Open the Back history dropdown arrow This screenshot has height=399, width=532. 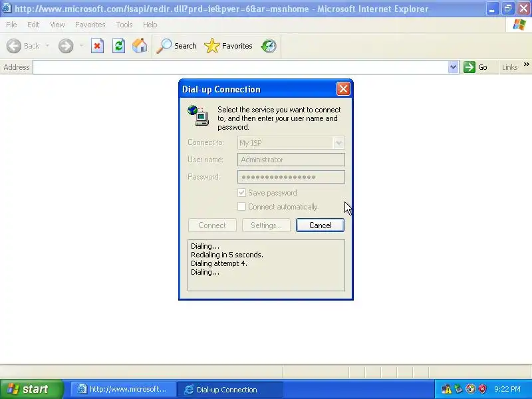click(x=47, y=46)
